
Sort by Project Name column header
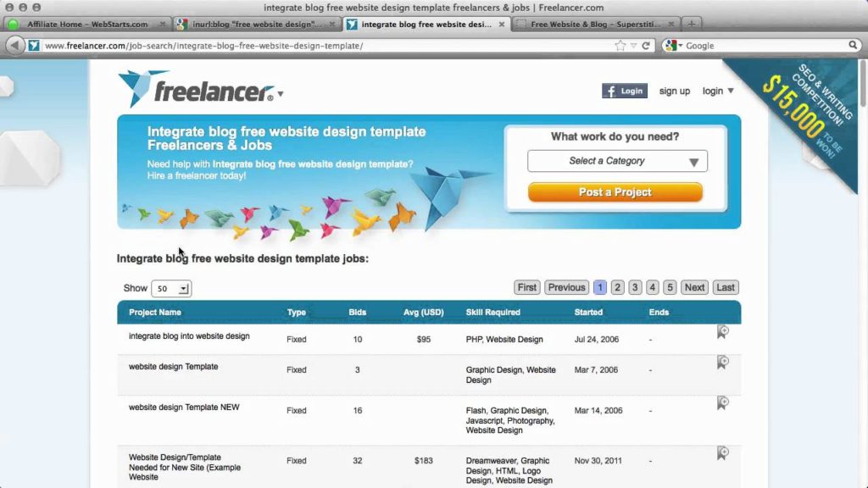pos(155,312)
